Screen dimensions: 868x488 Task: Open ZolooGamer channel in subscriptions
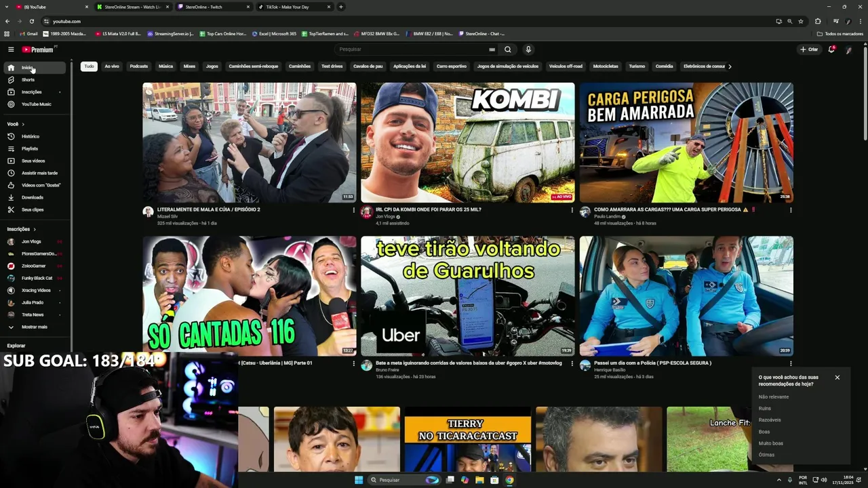(33, 266)
